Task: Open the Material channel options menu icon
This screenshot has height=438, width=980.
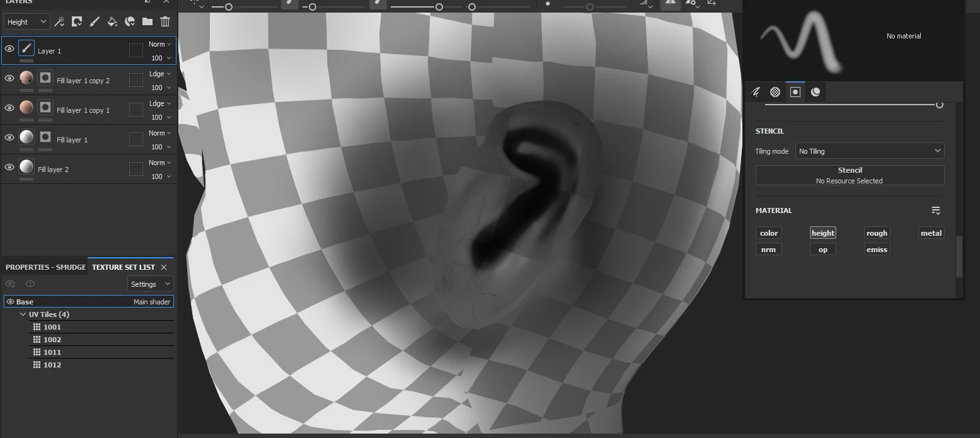Action: point(936,210)
